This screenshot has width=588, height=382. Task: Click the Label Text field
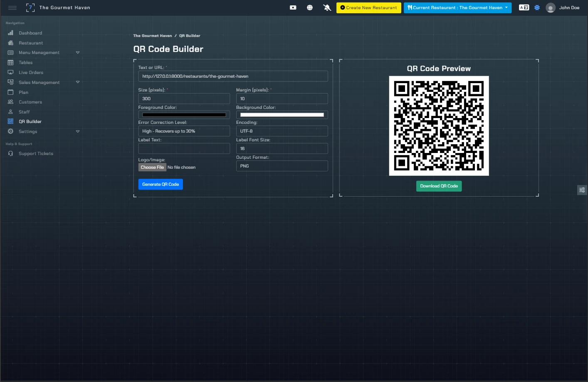coord(184,148)
